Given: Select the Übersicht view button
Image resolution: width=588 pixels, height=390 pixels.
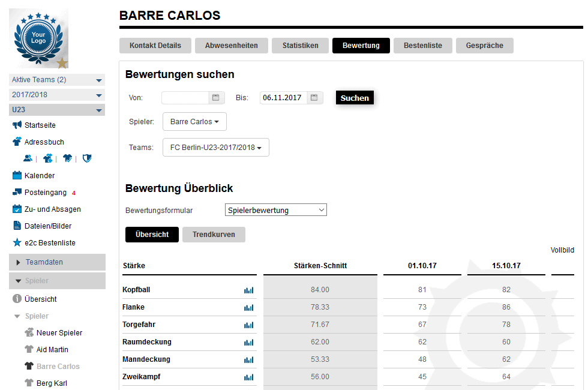Looking at the screenshot, I should (152, 235).
